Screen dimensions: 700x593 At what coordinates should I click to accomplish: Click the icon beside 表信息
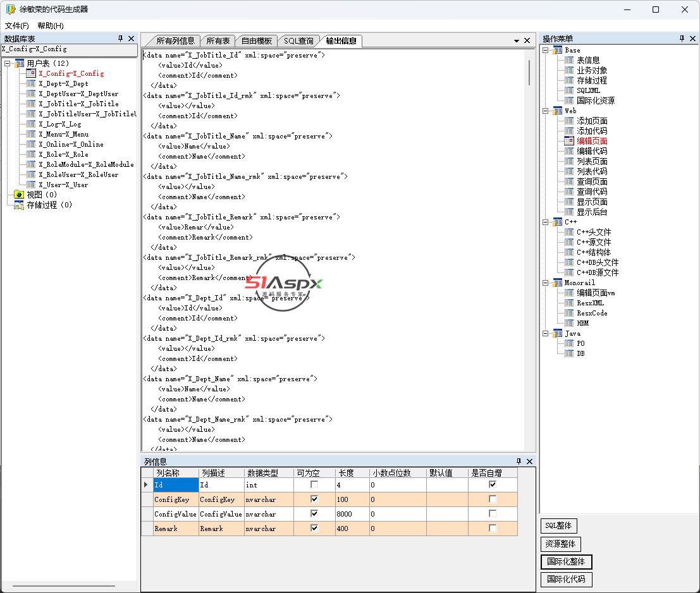point(569,60)
